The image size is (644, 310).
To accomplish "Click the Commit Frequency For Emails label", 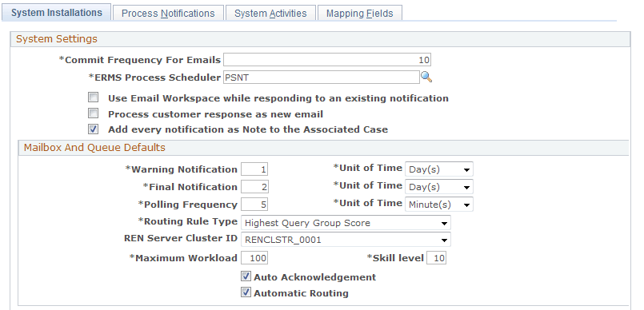I will [x=140, y=60].
